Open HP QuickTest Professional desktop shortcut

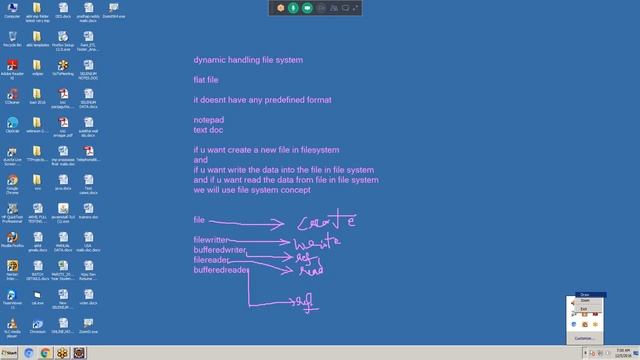point(12,213)
